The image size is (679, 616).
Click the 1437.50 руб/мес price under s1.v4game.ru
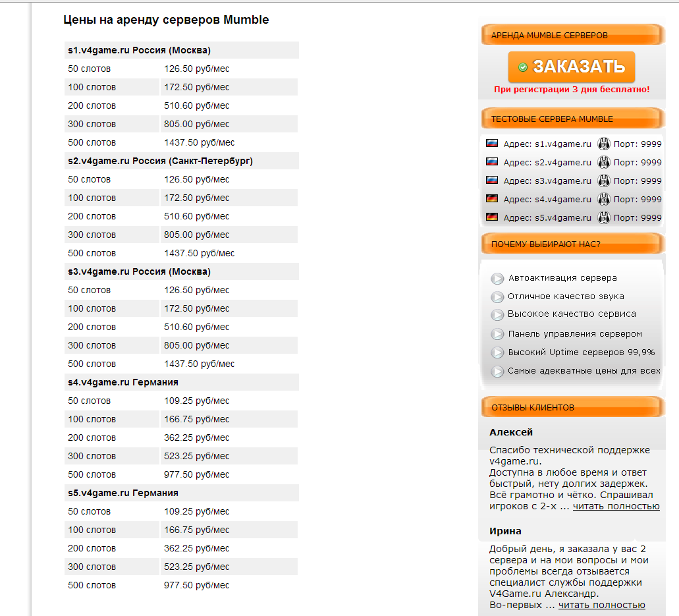[199, 142]
